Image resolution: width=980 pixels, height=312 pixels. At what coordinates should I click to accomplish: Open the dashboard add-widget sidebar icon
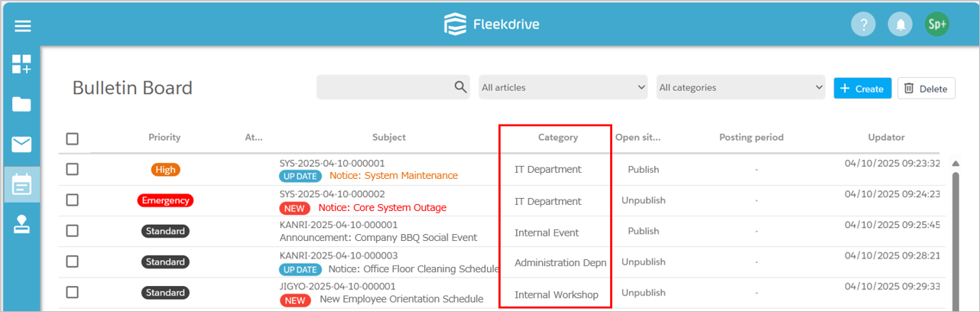(x=21, y=64)
